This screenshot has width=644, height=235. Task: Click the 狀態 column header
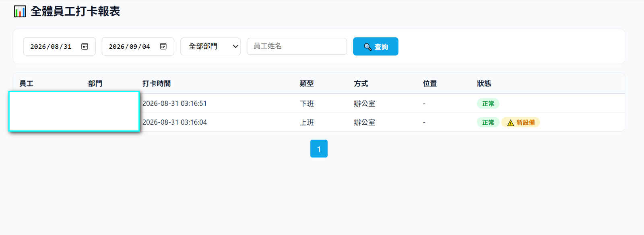484,84
